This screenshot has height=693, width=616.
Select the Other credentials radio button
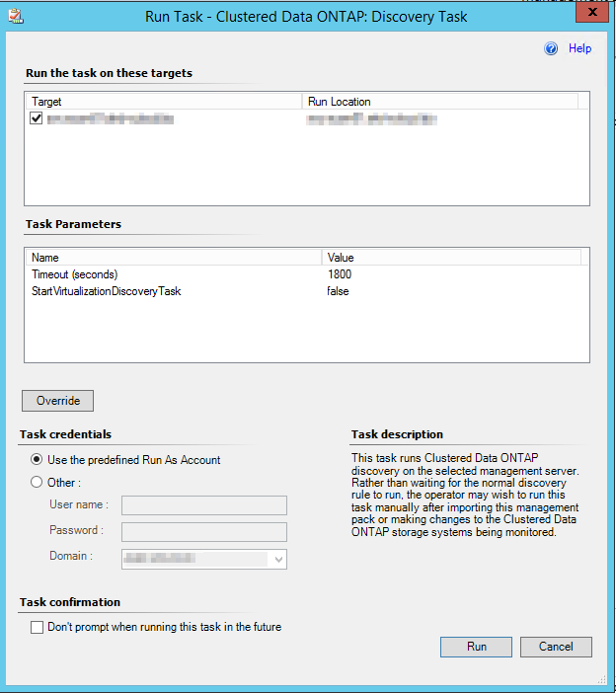coord(37,482)
